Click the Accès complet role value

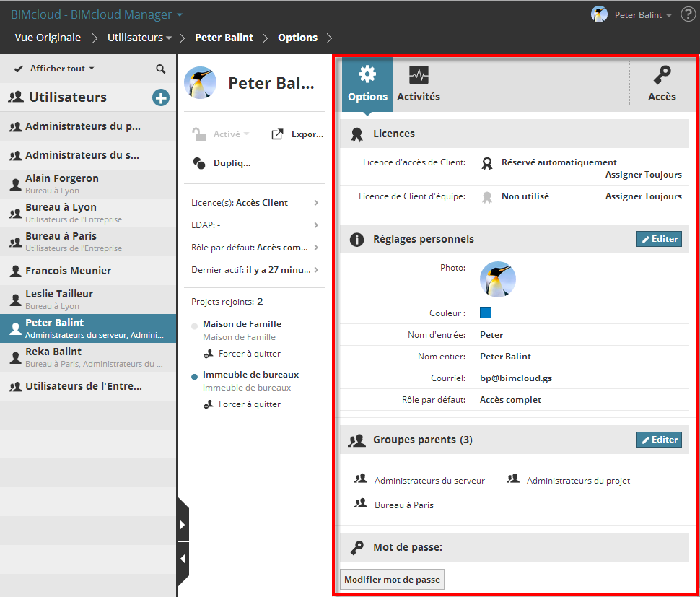510,400
